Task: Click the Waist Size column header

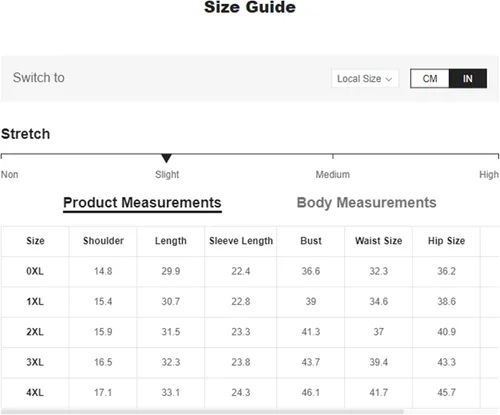Action: click(379, 241)
